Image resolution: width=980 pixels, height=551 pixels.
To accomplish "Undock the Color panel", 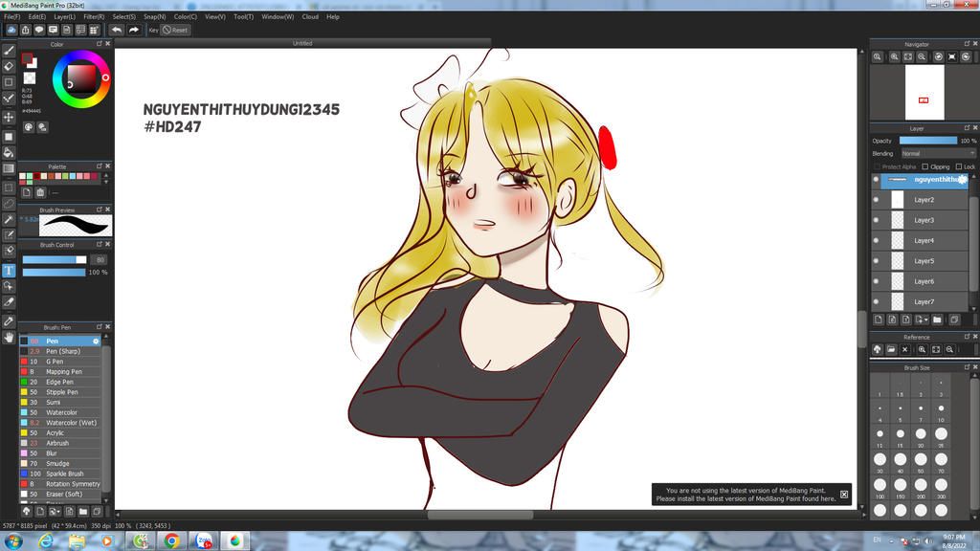I will pos(99,44).
